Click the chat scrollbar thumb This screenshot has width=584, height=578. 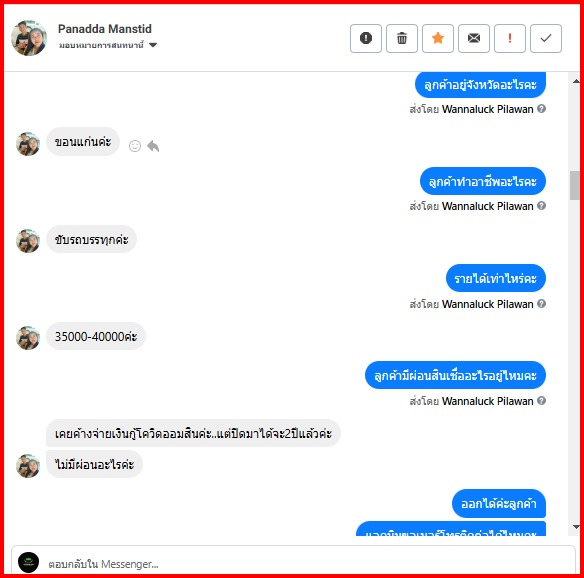click(x=575, y=185)
